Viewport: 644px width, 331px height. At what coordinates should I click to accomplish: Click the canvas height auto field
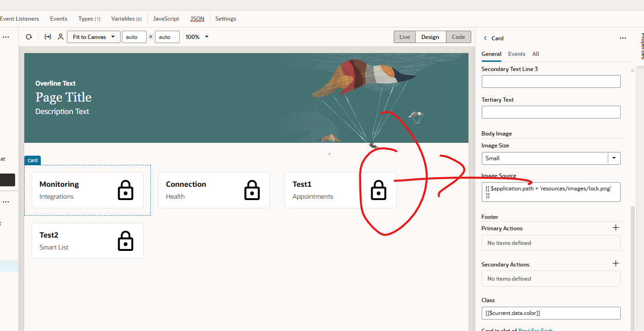point(167,37)
